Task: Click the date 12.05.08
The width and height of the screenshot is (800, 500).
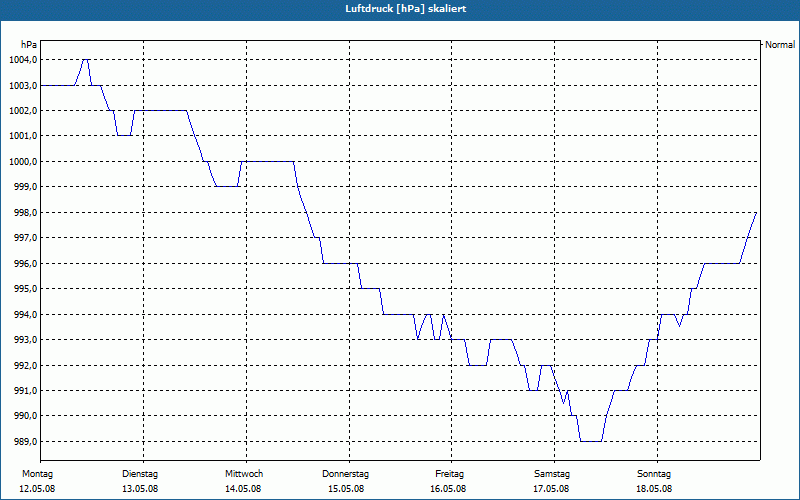Action: [x=37, y=489]
